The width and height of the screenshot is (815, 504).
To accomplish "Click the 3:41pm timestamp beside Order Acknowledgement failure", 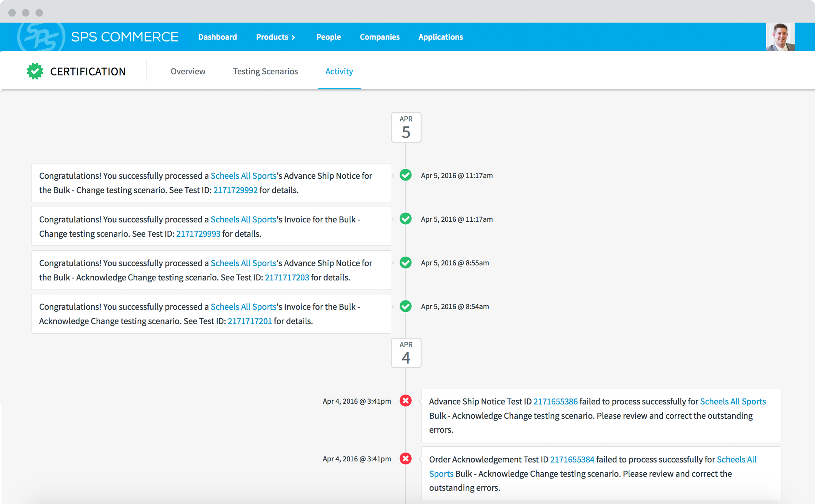I will click(x=357, y=459).
